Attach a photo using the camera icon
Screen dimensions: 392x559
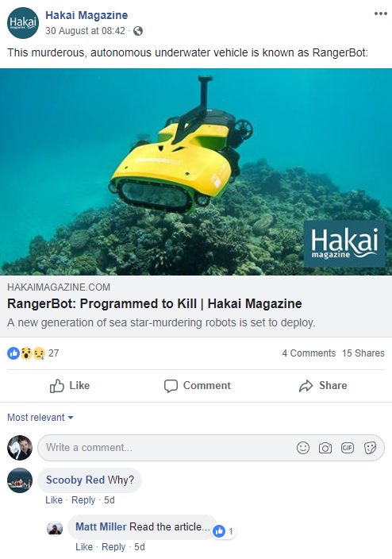(x=325, y=448)
